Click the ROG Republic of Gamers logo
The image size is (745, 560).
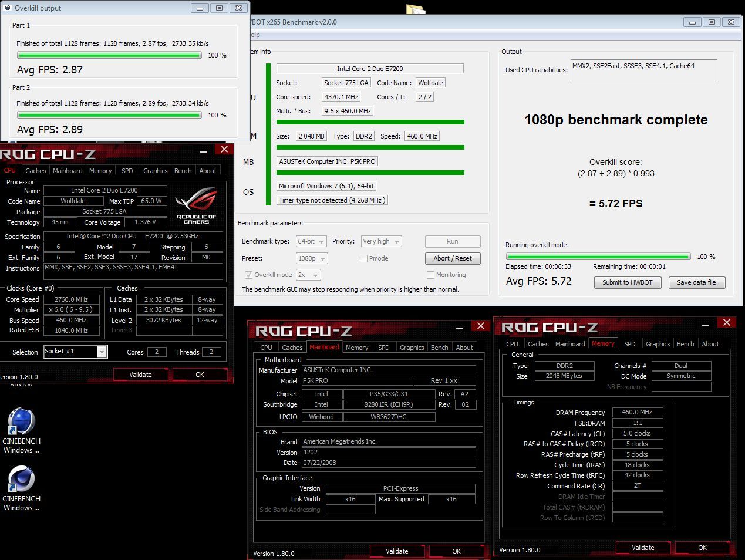point(196,205)
